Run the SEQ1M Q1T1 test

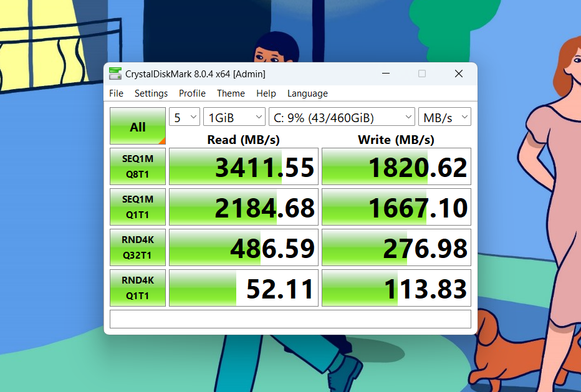tap(138, 207)
